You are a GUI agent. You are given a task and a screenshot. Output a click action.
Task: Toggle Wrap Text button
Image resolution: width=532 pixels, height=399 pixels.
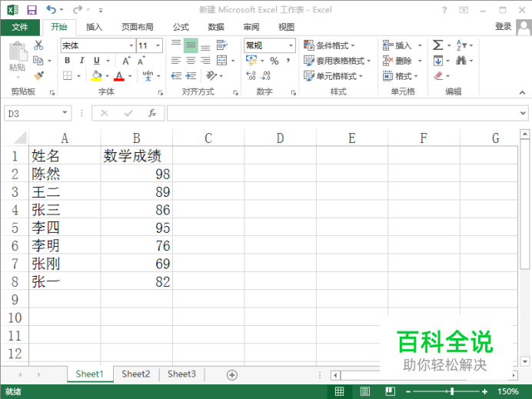[x=222, y=45]
